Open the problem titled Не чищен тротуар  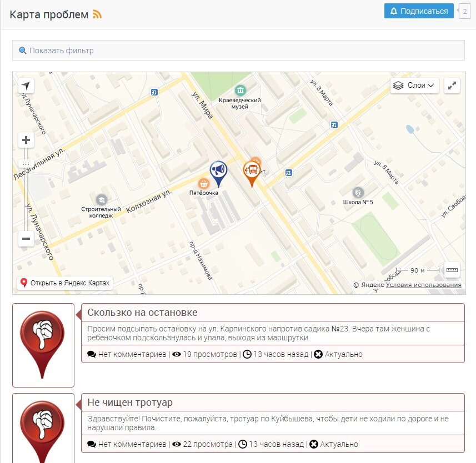[x=130, y=402]
